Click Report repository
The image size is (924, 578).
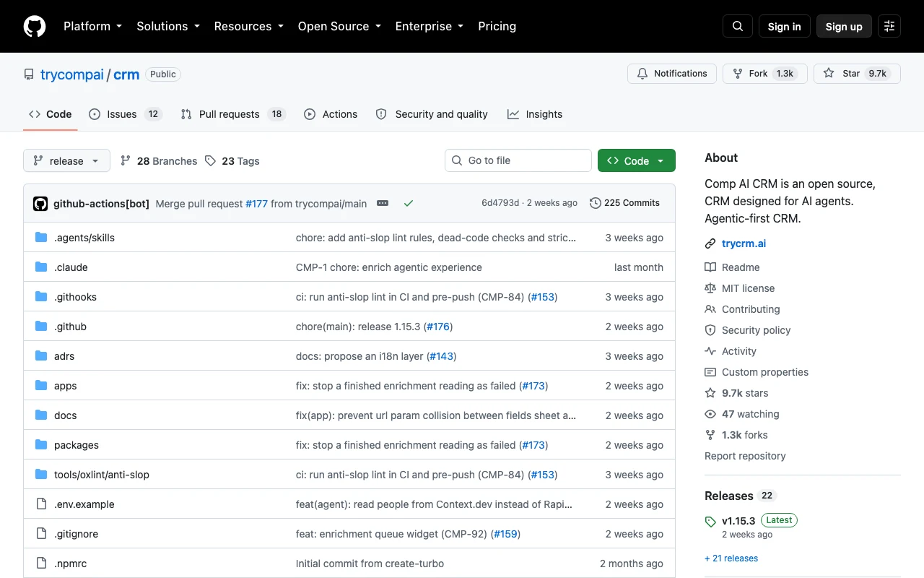[x=745, y=456]
